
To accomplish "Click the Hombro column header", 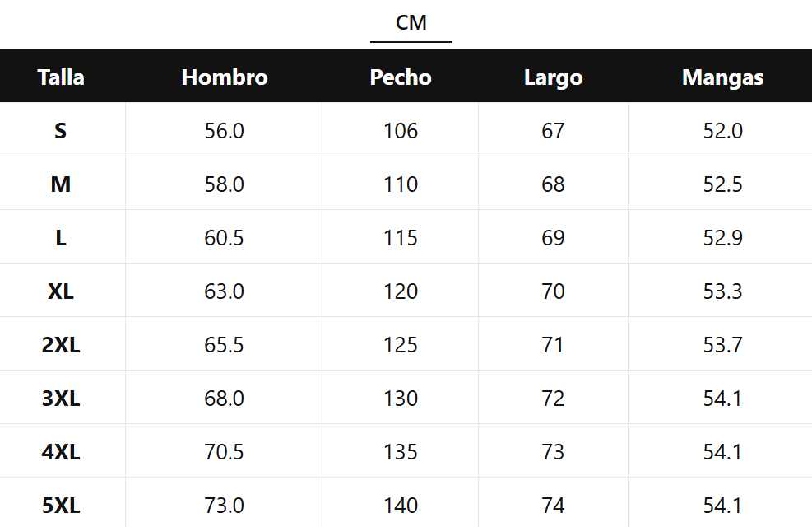I will pyautogui.click(x=225, y=77).
